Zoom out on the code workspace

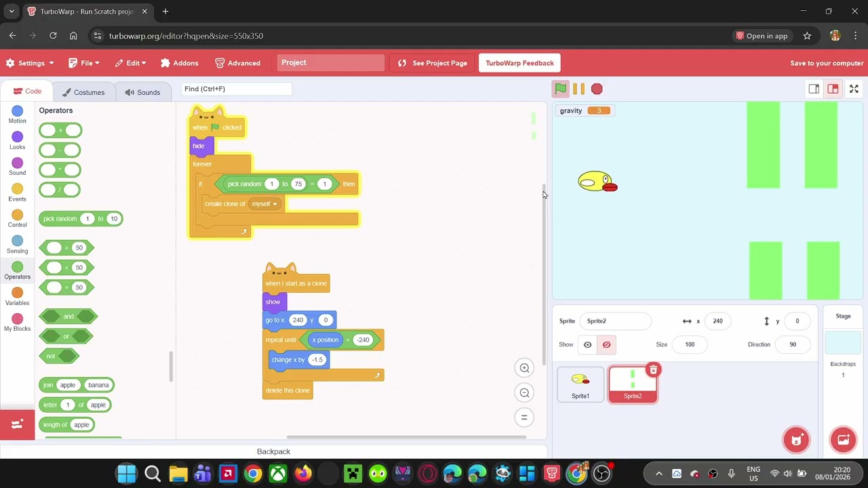(x=524, y=392)
